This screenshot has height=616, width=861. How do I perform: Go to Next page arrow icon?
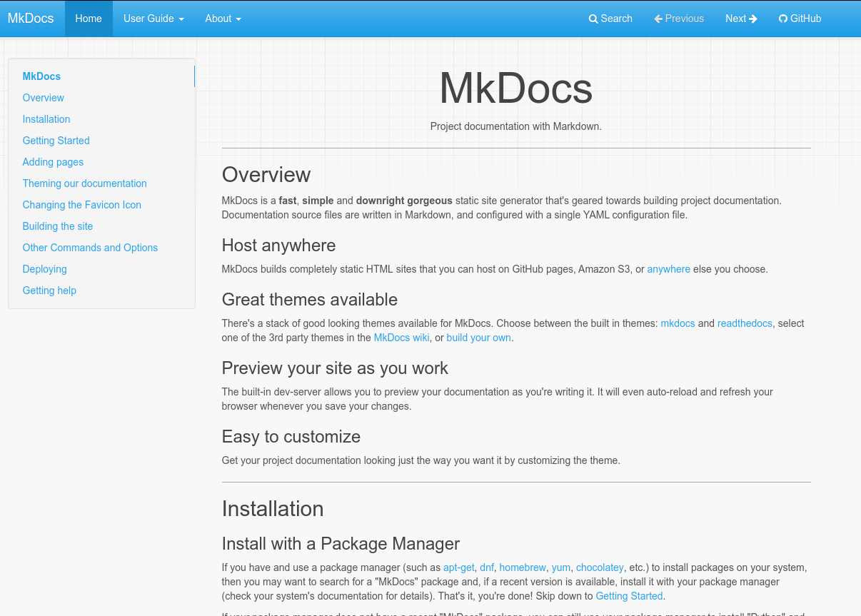753,19
